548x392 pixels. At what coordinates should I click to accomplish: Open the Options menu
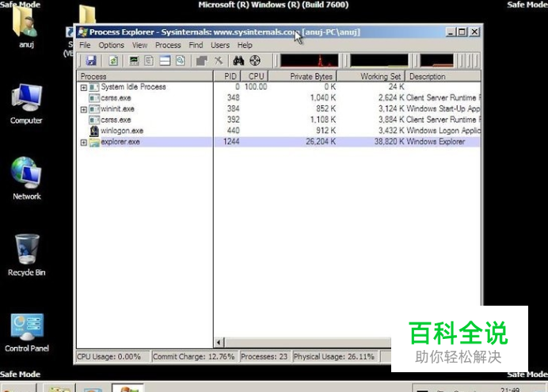point(111,45)
